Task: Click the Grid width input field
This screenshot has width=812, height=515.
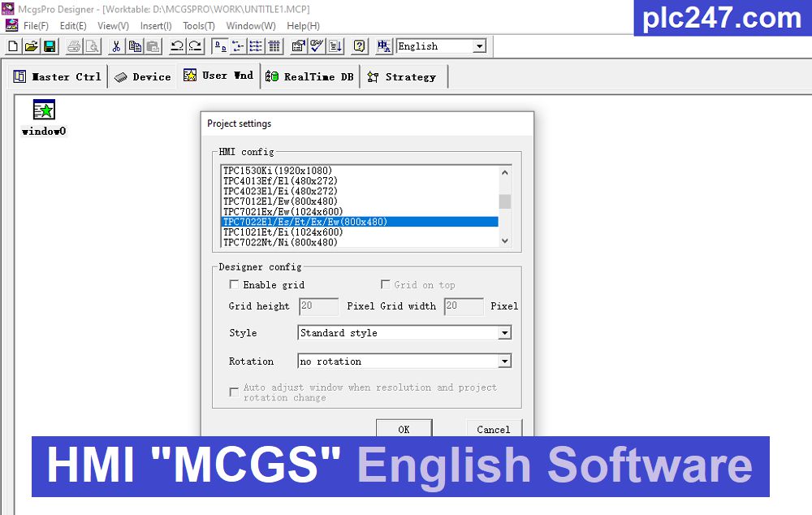Action: [464, 305]
